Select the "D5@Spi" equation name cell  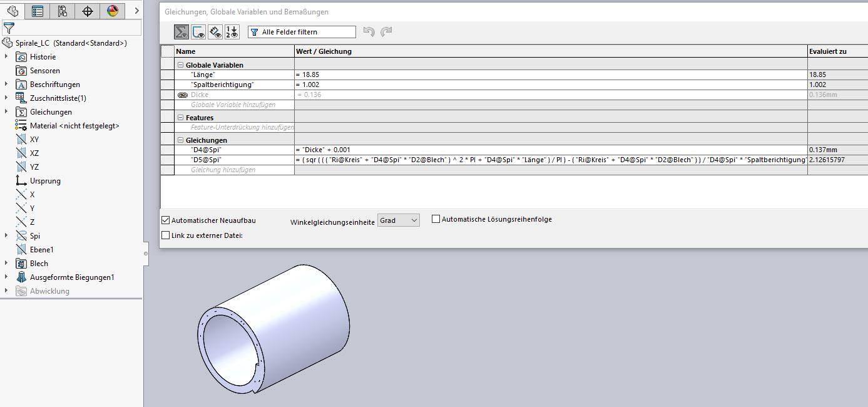pyautogui.click(x=235, y=160)
